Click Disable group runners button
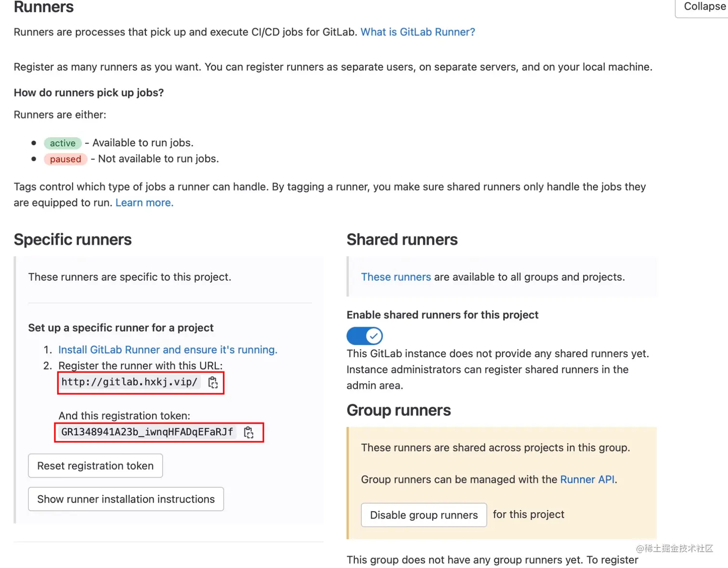 coord(424,515)
